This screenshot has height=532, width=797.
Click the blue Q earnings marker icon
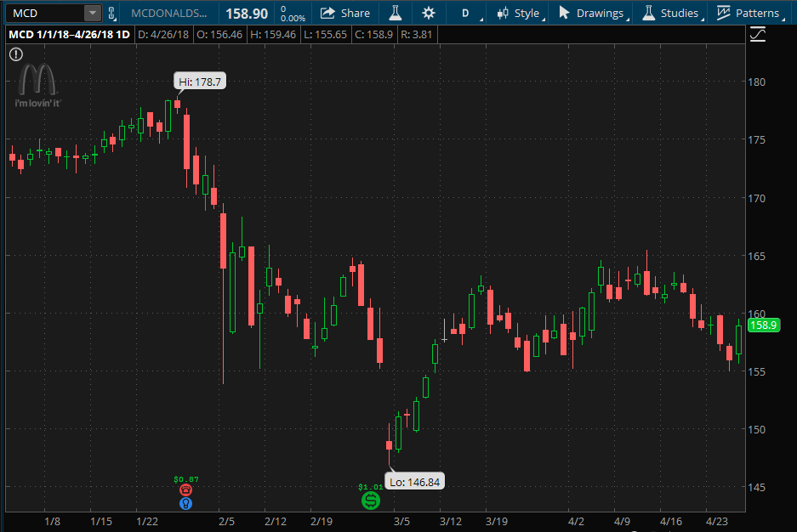(x=185, y=504)
